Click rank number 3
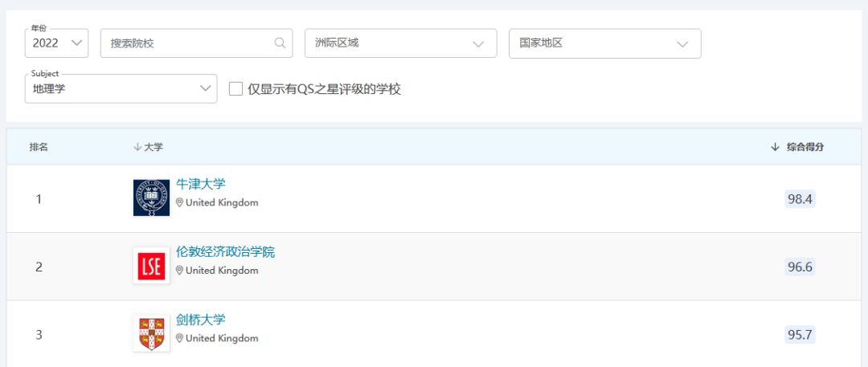868x367 pixels. click(x=39, y=335)
